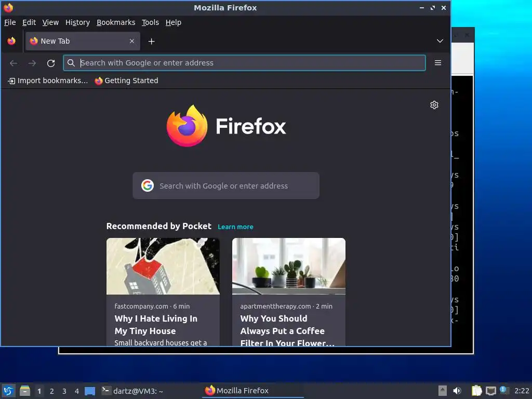Click the Firefox logo on page
The width and height of the screenshot is (532, 399).
click(226, 126)
